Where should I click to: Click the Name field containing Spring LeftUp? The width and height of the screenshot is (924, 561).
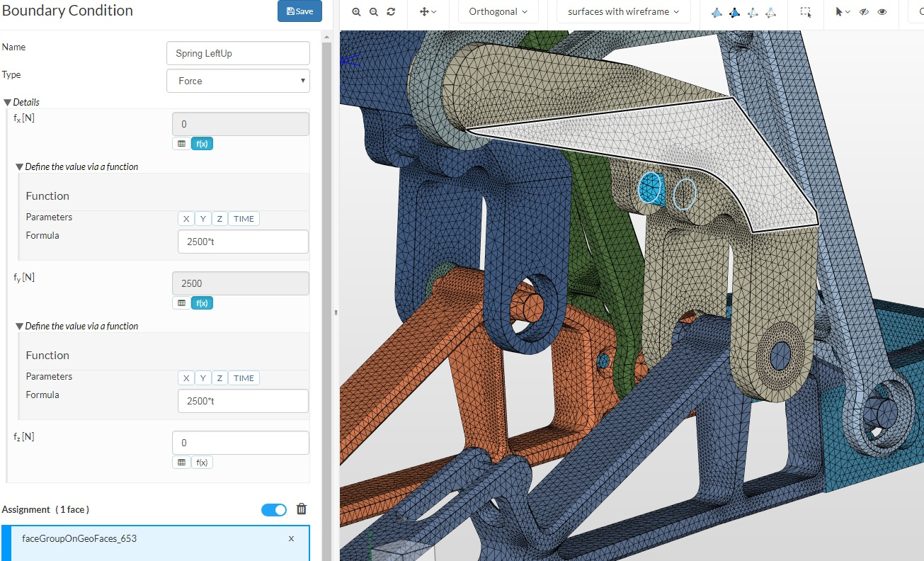(238, 54)
